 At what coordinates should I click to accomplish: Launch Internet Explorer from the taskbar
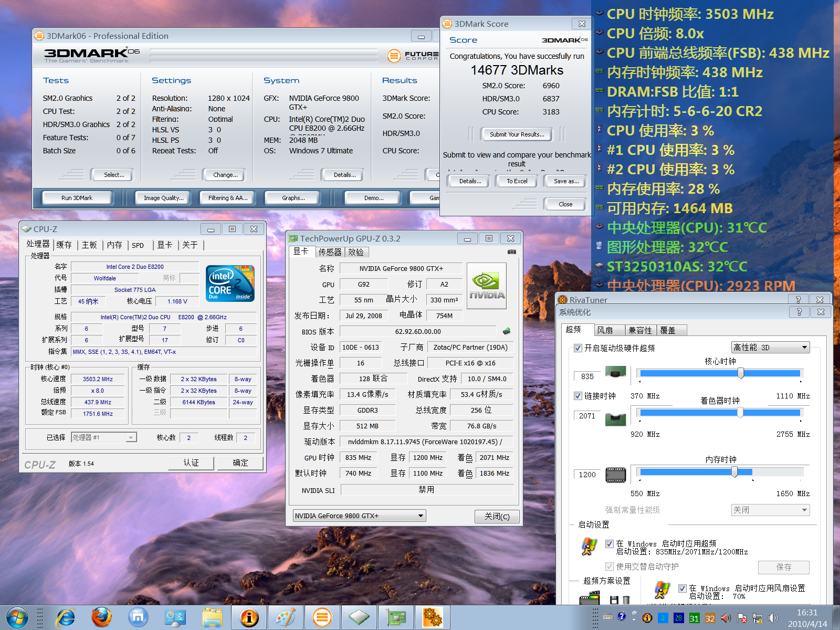(66, 617)
